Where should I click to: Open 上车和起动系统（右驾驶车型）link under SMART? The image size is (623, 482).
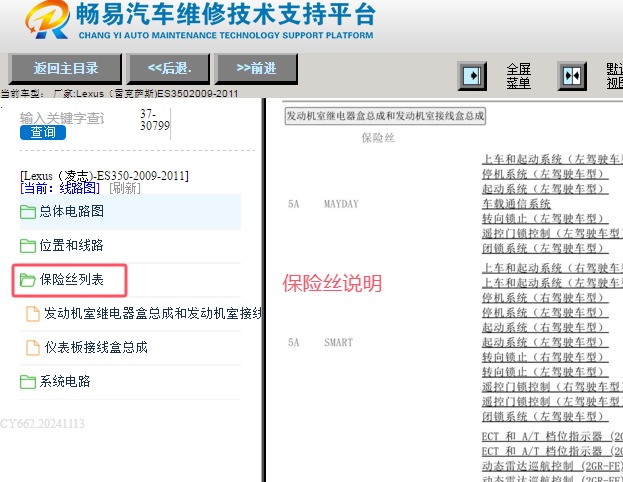(x=552, y=268)
